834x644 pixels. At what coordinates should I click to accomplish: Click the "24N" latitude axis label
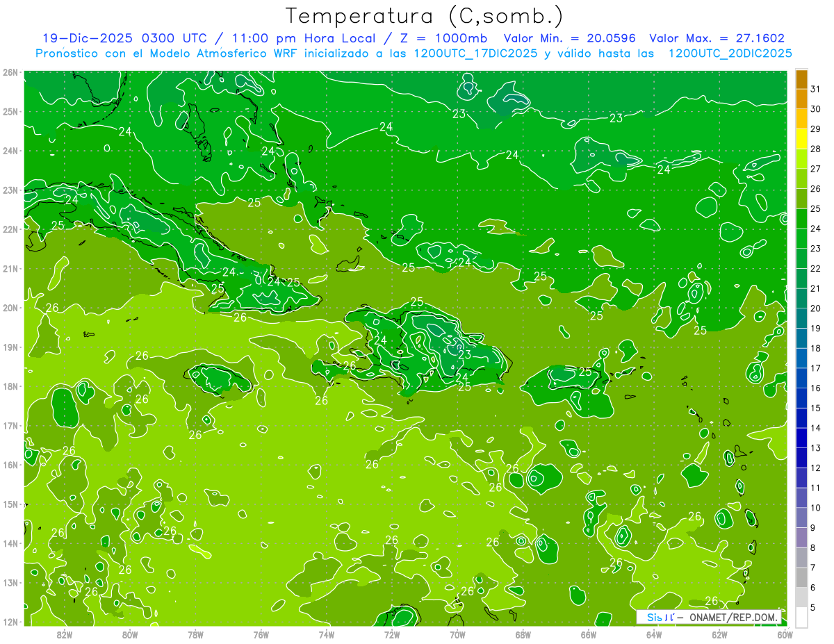[10, 151]
